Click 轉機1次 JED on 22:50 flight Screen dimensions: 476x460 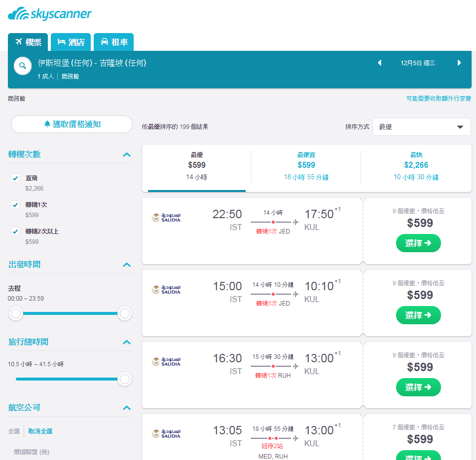(273, 231)
